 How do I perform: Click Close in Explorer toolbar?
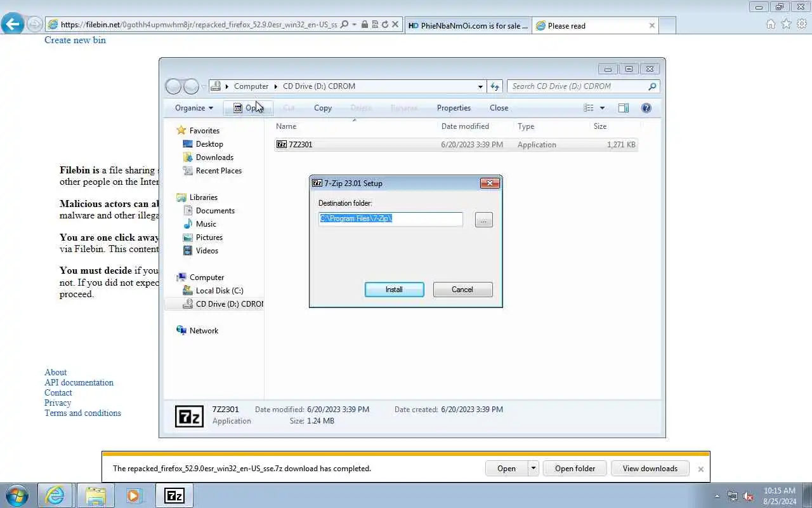click(499, 108)
